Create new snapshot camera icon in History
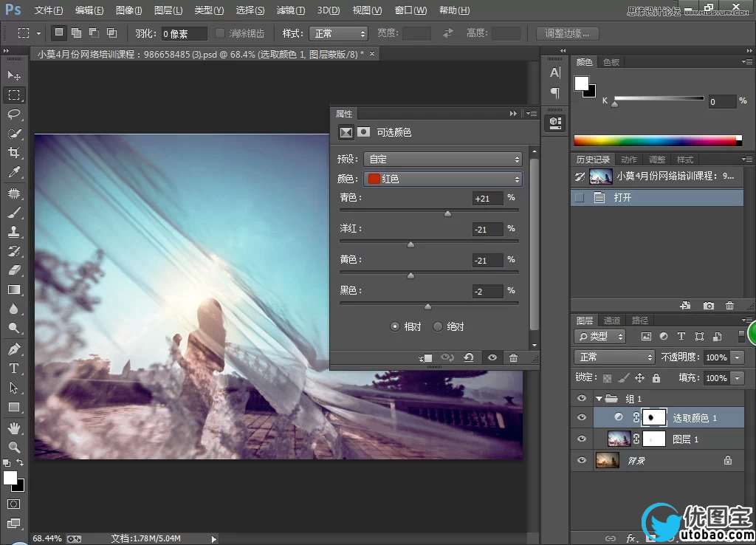Image resolution: width=756 pixels, height=545 pixels. 708,306
